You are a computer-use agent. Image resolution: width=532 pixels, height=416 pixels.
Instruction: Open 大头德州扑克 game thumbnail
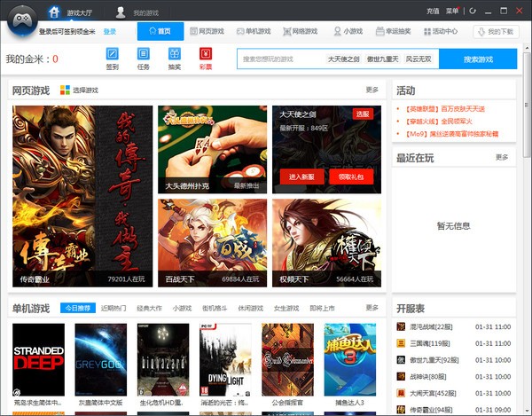(213, 149)
